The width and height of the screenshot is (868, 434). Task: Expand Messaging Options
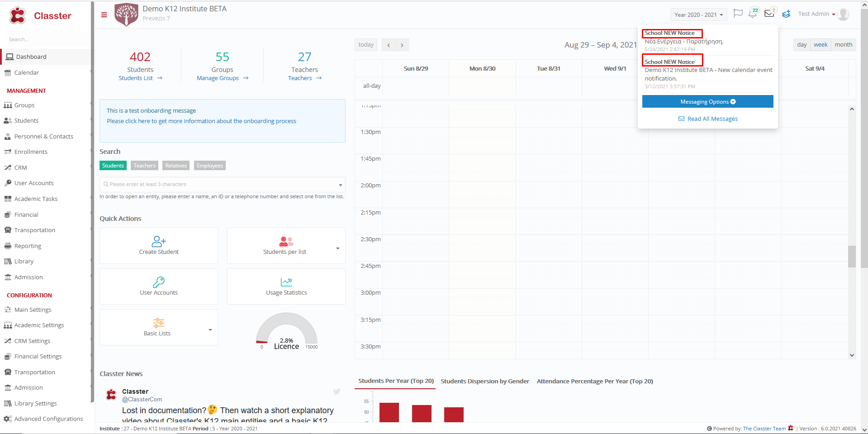(708, 101)
